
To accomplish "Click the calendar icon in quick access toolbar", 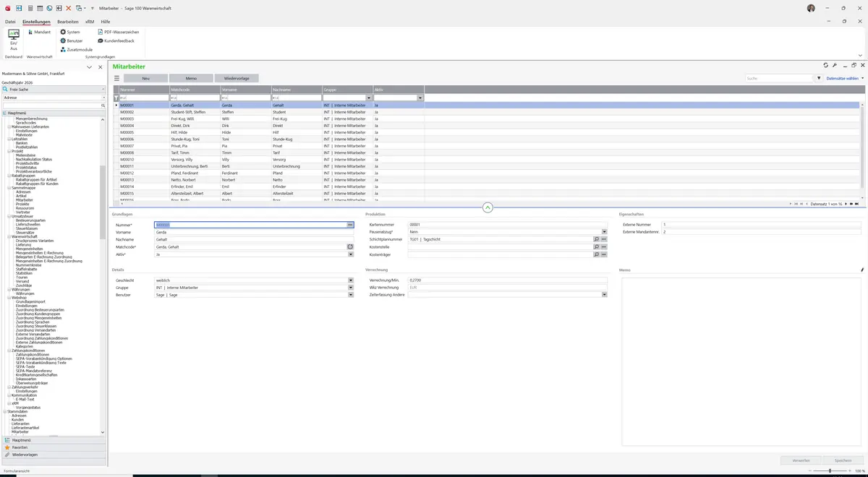I will pyautogui.click(x=39, y=8).
